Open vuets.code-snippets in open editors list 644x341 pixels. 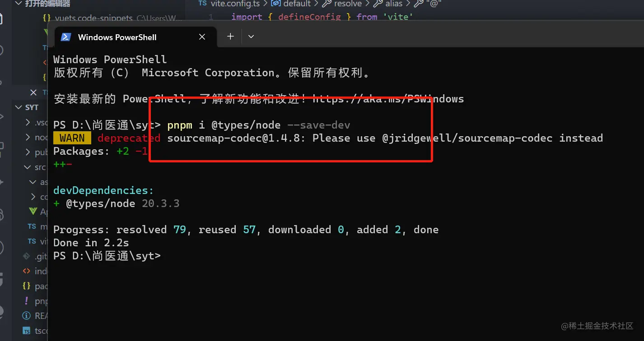pos(94,18)
